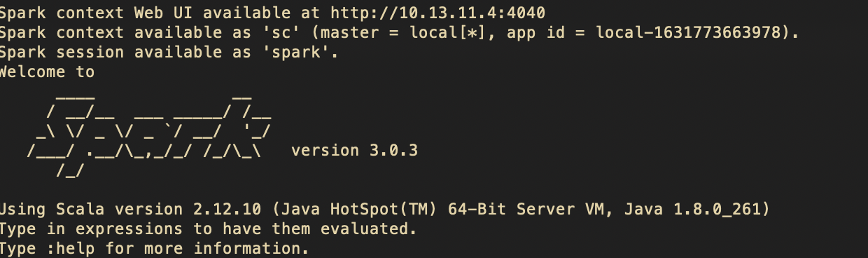Click the 'Using Scala' words
Screen dimensions: 868x258
tap(52, 209)
